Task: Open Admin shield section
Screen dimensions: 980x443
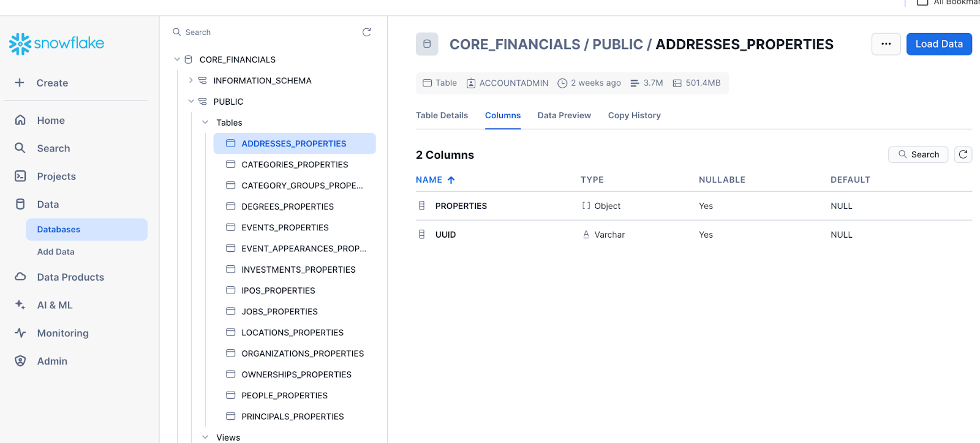Action: pos(52,361)
